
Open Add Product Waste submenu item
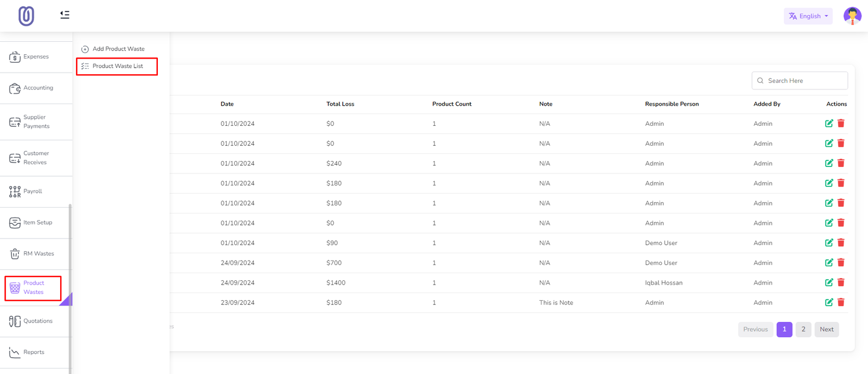[x=118, y=49]
